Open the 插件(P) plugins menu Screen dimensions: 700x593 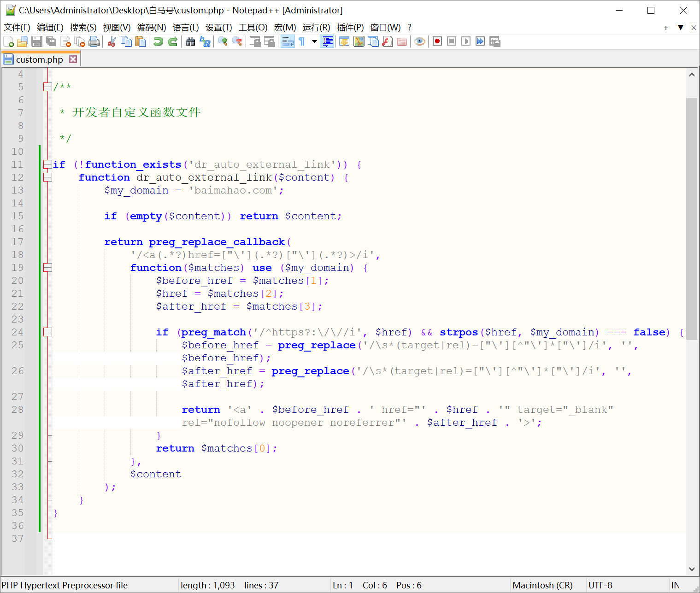point(350,28)
